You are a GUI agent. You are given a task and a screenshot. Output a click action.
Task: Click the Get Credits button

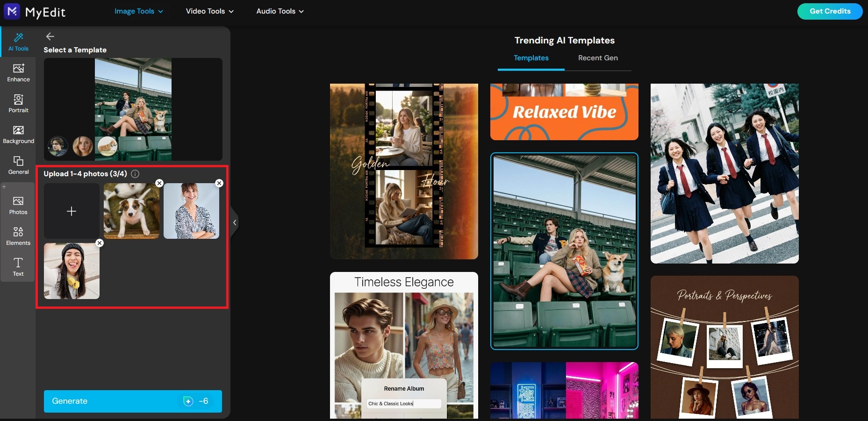point(830,11)
